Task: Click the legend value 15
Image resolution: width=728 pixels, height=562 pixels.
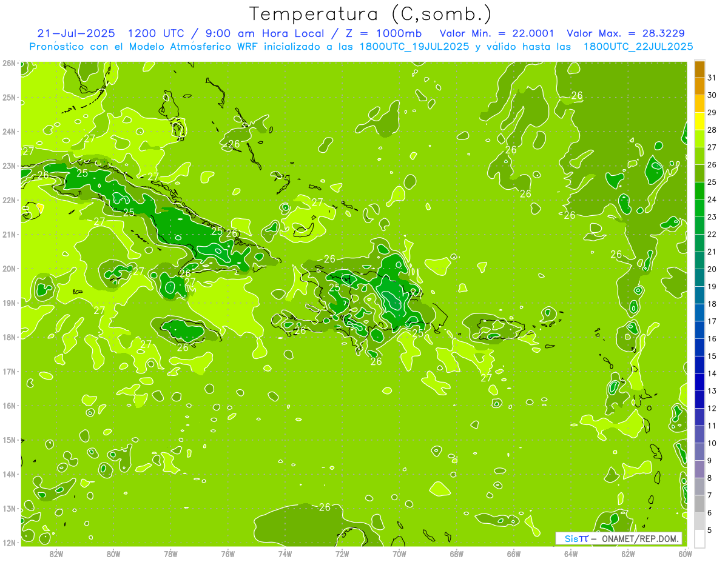Action: 712,356
